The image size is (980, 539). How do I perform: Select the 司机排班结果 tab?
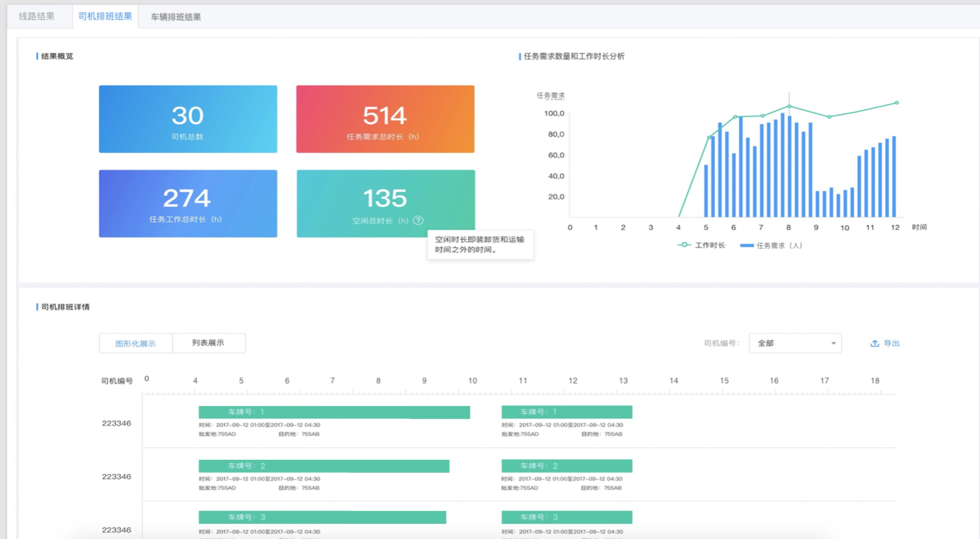(105, 17)
